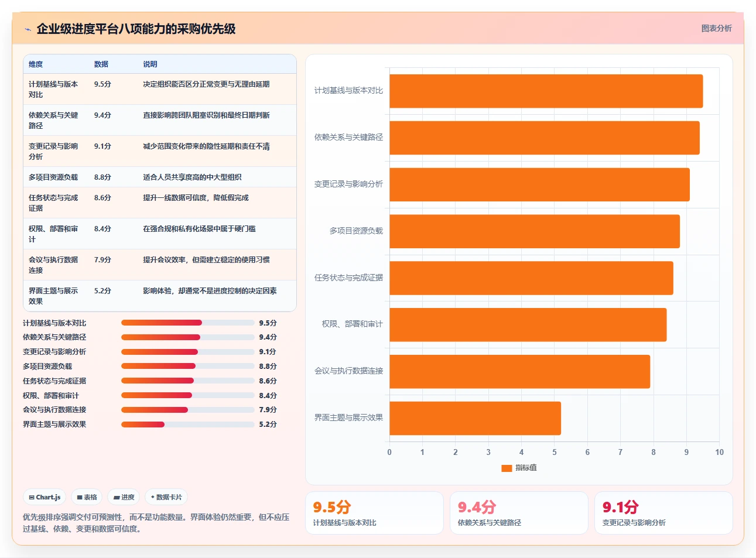Click the 变更记录与影响分析 chart bar
The height and width of the screenshot is (558, 756).
[x=539, y=184]
